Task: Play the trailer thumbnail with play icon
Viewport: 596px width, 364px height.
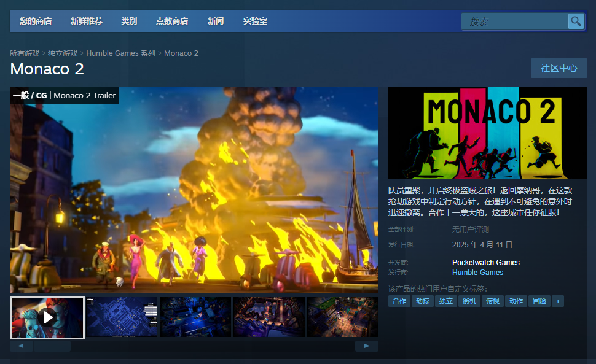Action: point(47,317)
